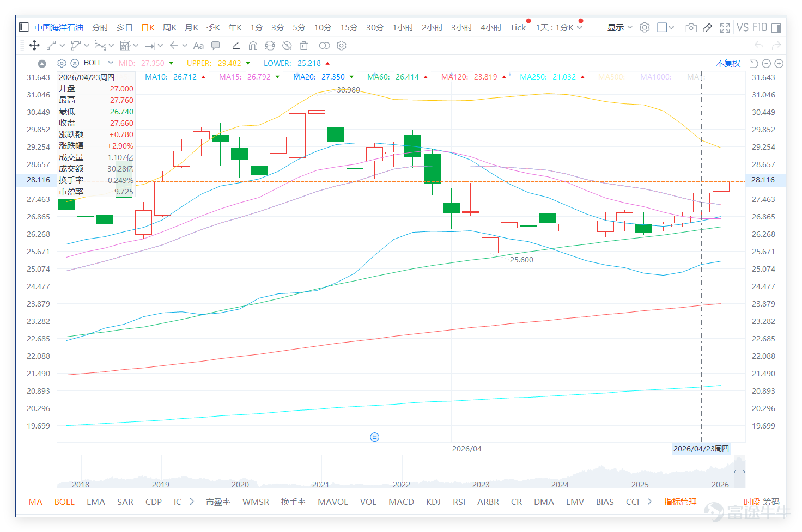Select the polygon channel drawing tool
Viewport: 802px width, 532px height.
pos(76,46)
